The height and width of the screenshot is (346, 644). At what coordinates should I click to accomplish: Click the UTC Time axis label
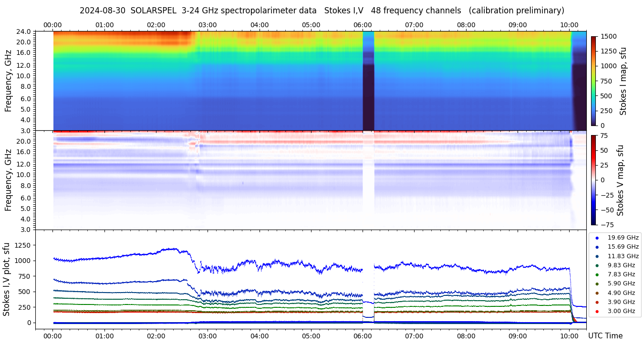click(605, 336)
